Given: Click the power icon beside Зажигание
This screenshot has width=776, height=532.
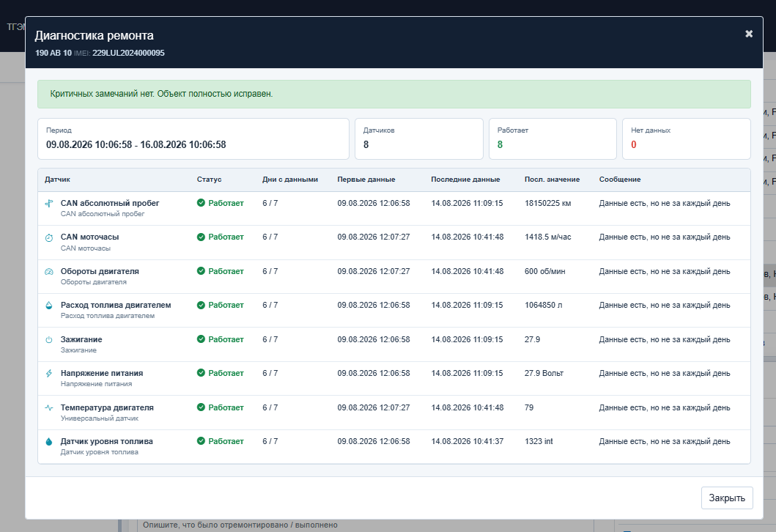Looking at the screenshot, I should tap(48, 340).
